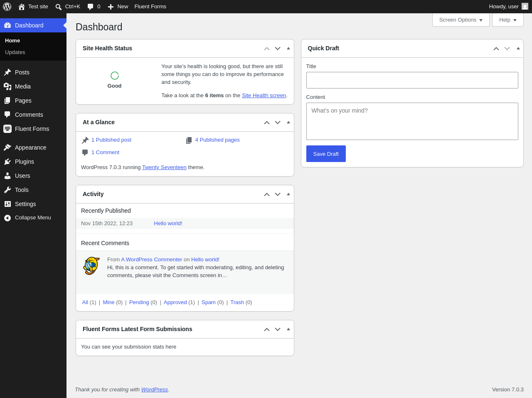
Task: Show All comments filter
Action: coord(85,302)
